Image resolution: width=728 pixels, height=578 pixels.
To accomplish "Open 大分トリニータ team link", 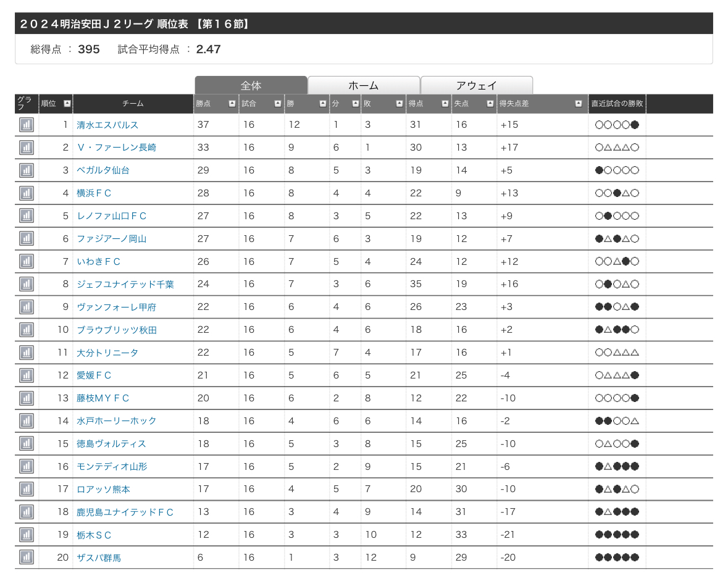I will point(107,353).
